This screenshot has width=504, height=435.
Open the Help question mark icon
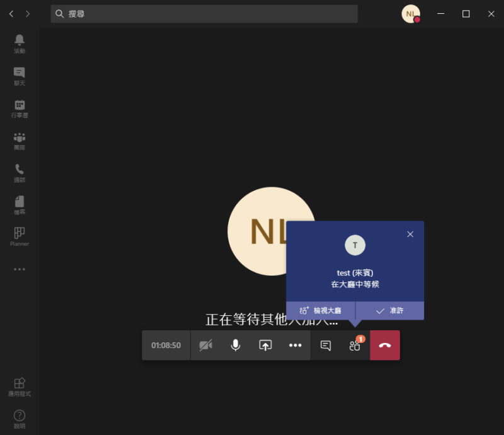pos(20,418)
